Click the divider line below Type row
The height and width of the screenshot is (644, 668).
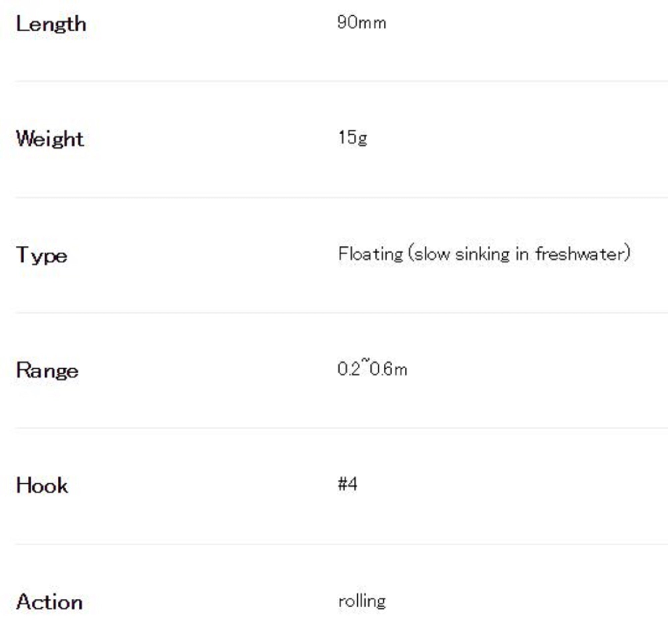[x=341, y=312]
